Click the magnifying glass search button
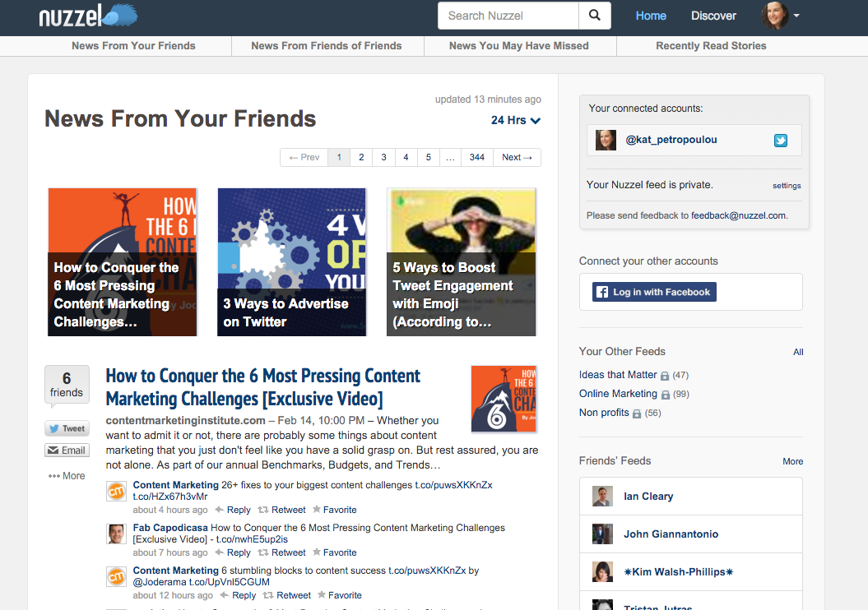This screenshot has height=610, width=868. click(x=595, y=16)
